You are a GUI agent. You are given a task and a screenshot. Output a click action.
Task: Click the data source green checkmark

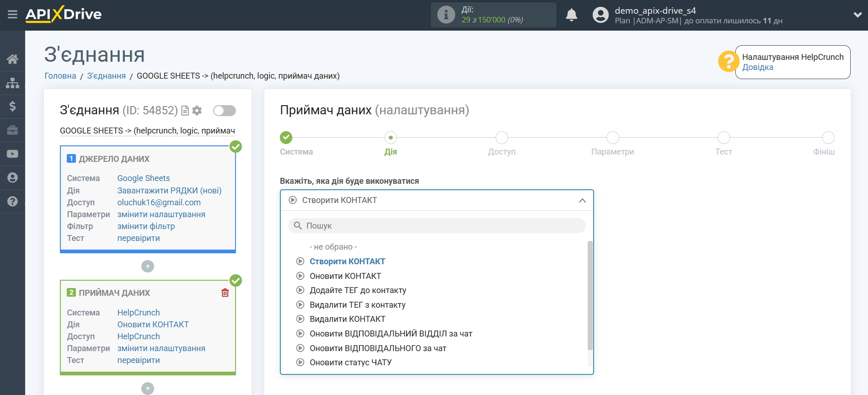tap(236, 146)
